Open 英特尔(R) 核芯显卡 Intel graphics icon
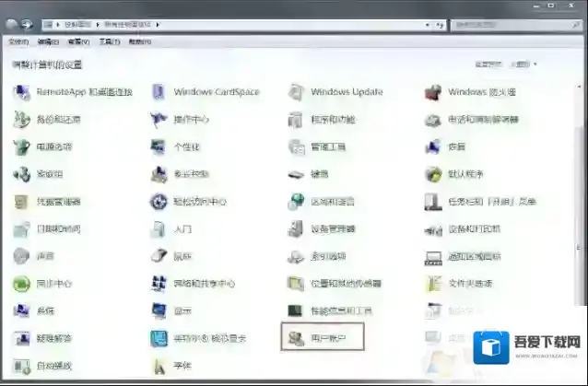Viewport: 588px width, 386px height. 159,339
